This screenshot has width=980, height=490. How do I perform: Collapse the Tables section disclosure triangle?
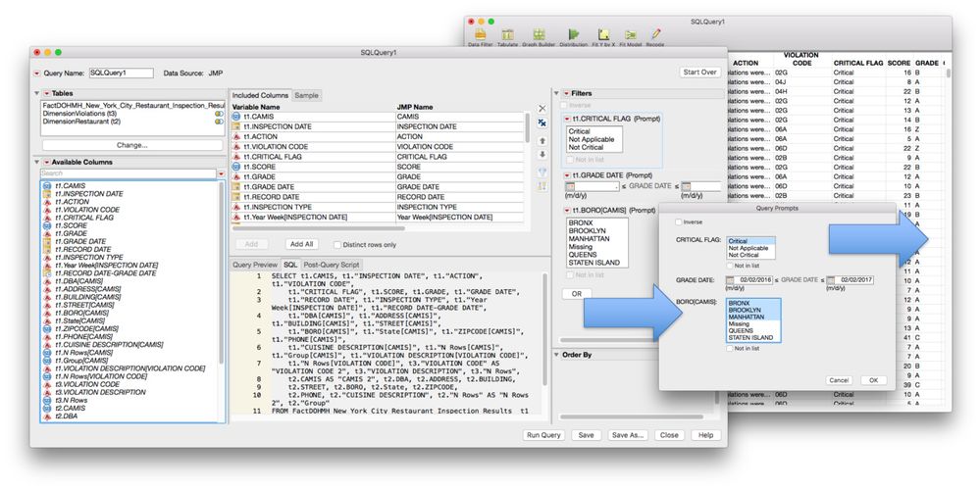37,94
